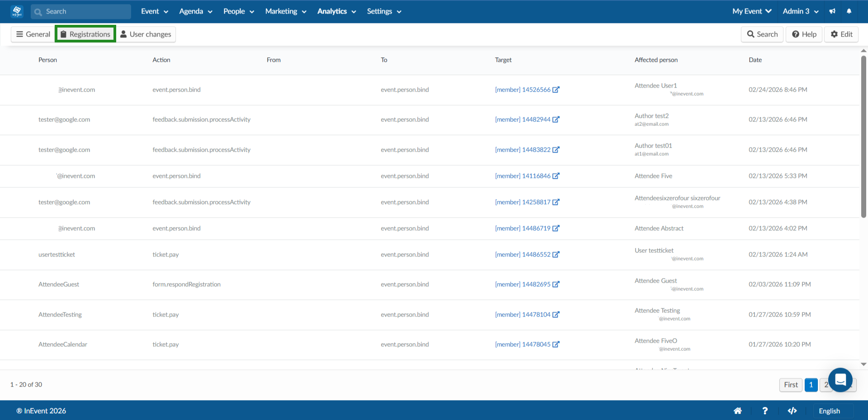The image size is (868, 420).
Task: Open the My Event dropdown
Action: click(x=752, y=11)
